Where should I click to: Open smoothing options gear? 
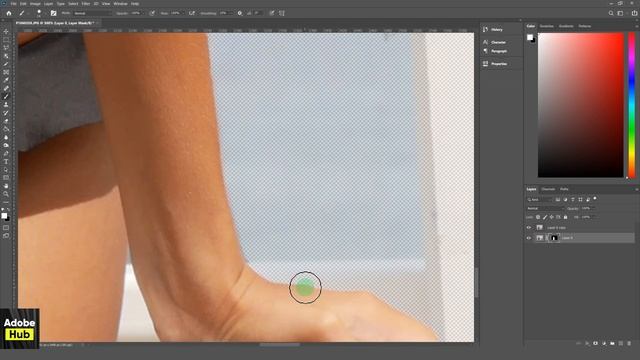pyautogui.click(x=240, y=13)
